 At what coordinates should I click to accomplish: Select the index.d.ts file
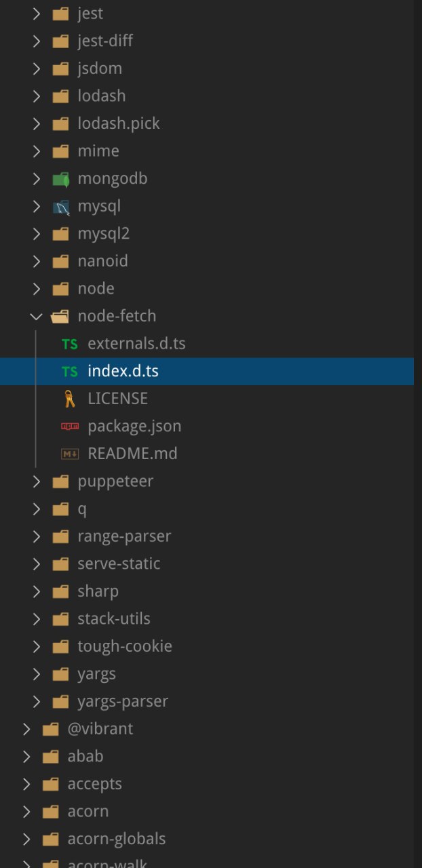tap(123, 372)
